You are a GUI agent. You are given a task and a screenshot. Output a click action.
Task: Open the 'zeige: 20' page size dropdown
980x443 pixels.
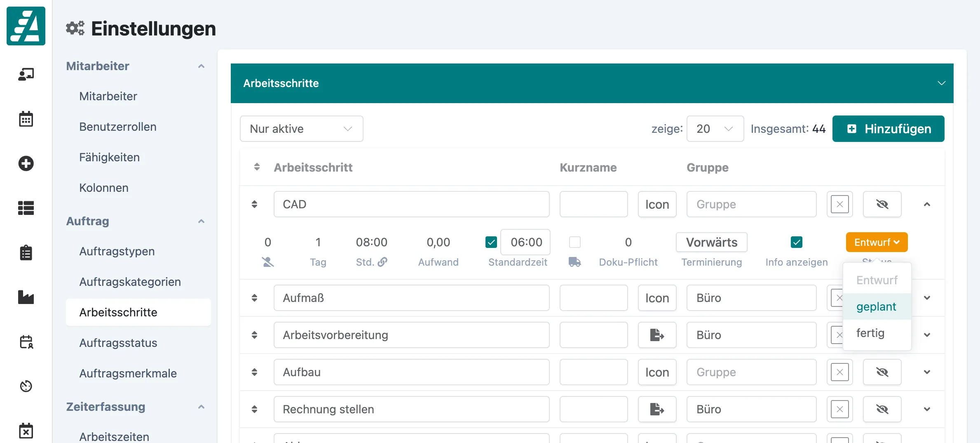[715, 129]
